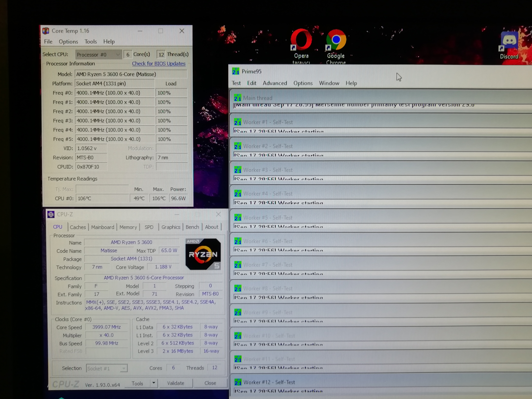The image size is (532, 399).
Task: Expand the Processor #0 selection dropdown
Action: (118, 55)
